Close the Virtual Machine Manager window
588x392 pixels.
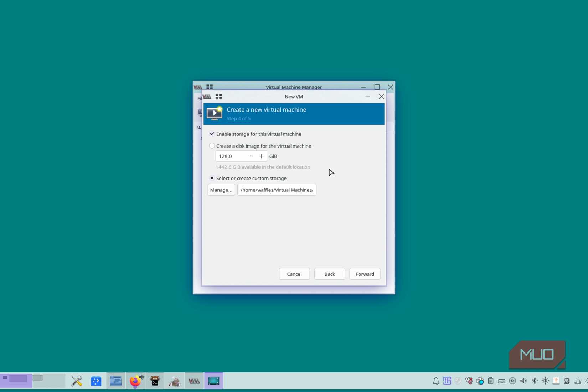pos(391,87)
